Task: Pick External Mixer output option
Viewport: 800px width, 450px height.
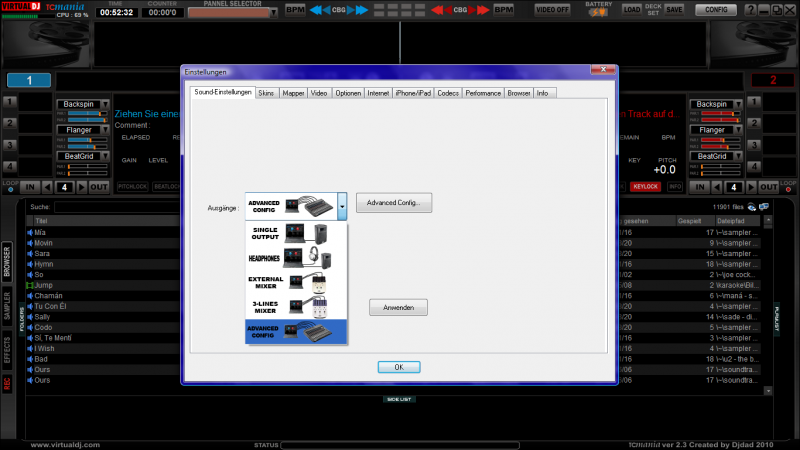Action: click(296, 282)
